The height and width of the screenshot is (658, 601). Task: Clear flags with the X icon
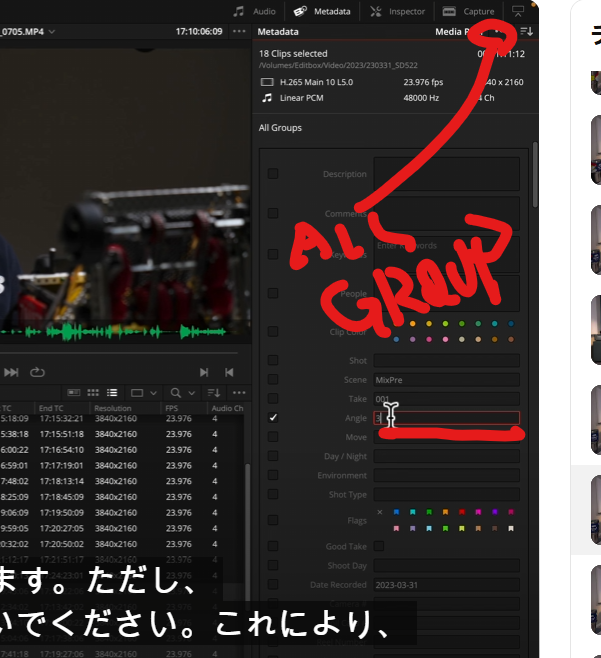(x=380, y=512)
